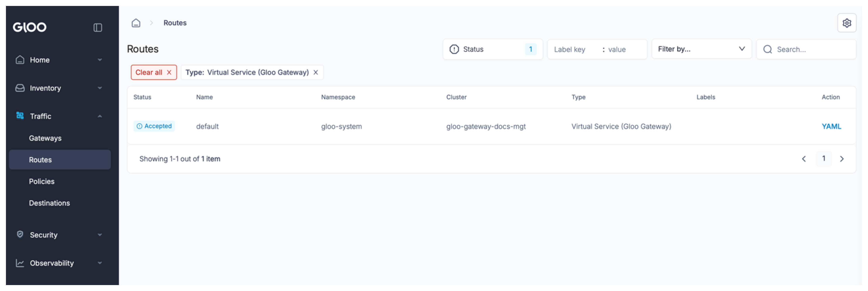Click the Labels column header

(705, 97)
